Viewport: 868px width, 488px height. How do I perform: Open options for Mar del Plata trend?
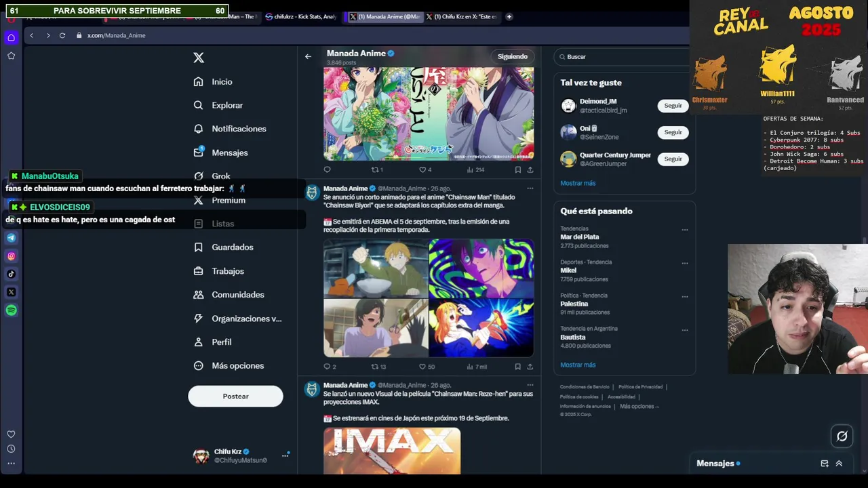(x=685, y=230)
